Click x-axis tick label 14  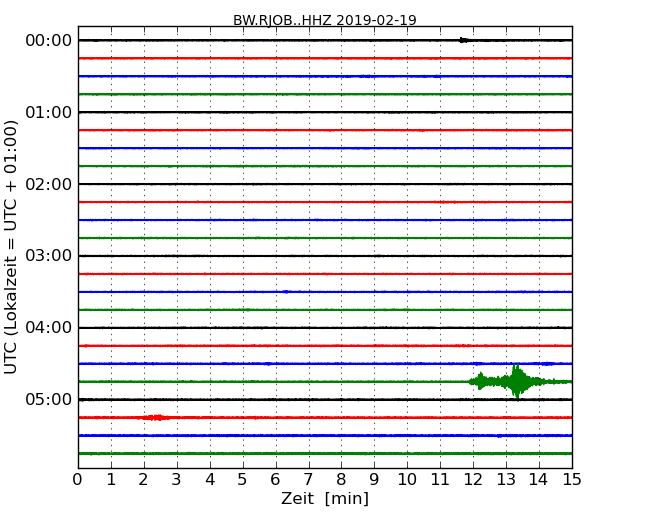pyautogui.click(x=539, y=480)
